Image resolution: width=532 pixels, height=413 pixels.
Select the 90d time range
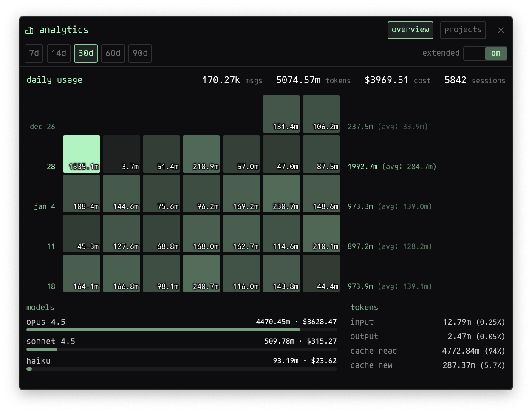pos(140,53)
